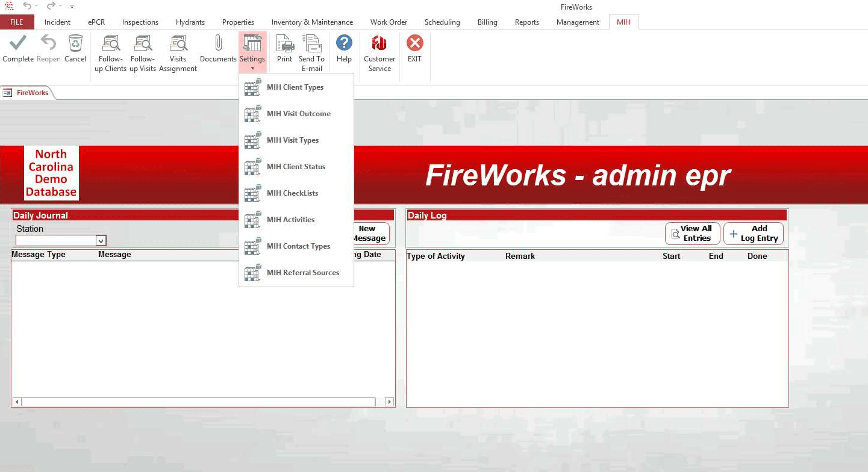Expand the Station combo box
Screen dimensions: 868x472
pyautogui.click(x=101, y=241)
